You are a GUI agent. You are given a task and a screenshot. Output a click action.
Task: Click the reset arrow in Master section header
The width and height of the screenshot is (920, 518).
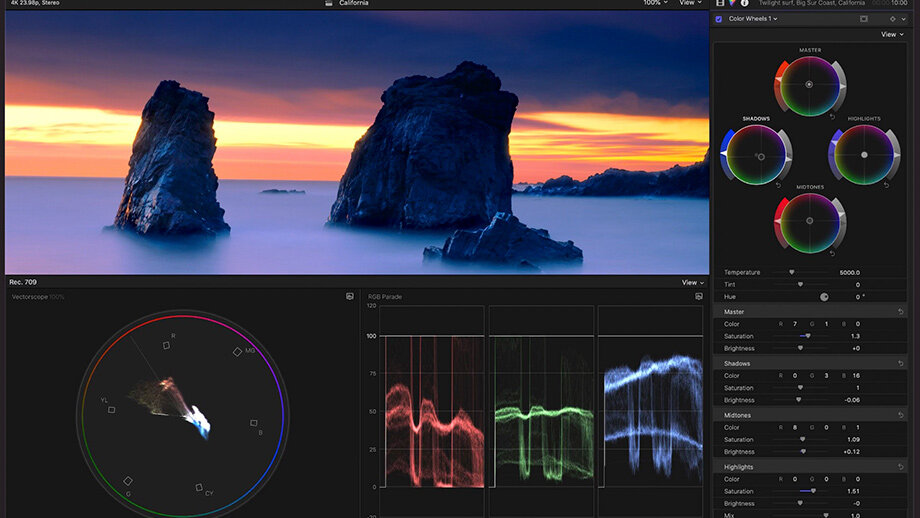point(901,312)
